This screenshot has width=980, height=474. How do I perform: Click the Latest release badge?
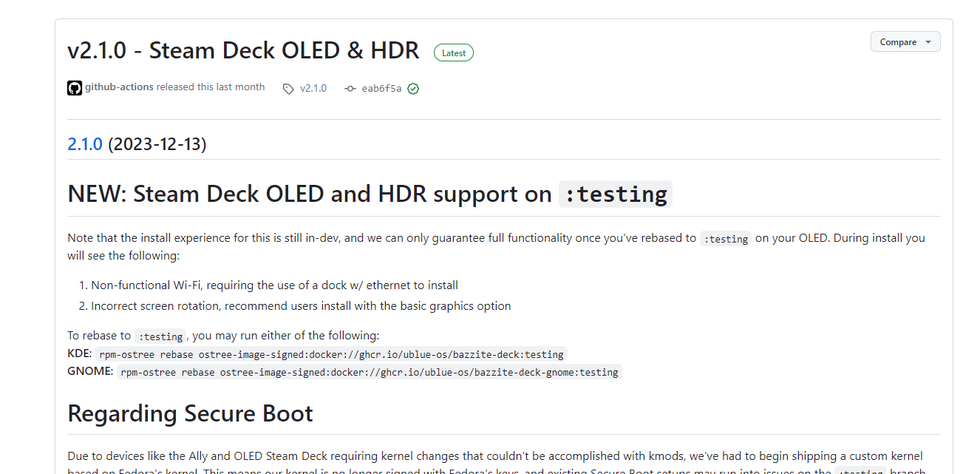coord(454,53)
